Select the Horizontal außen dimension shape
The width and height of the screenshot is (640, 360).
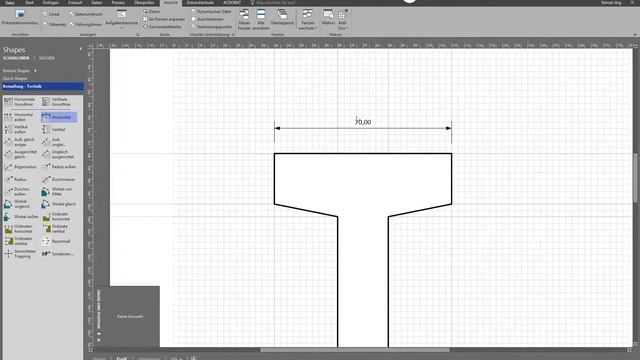(x=20, y=117)
